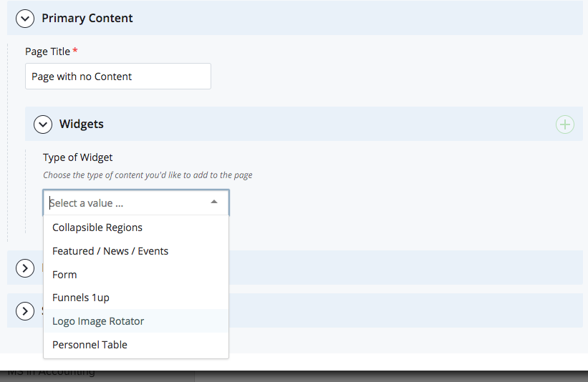
Task: Click the Type of Widget label
Action: coord(78,157)
